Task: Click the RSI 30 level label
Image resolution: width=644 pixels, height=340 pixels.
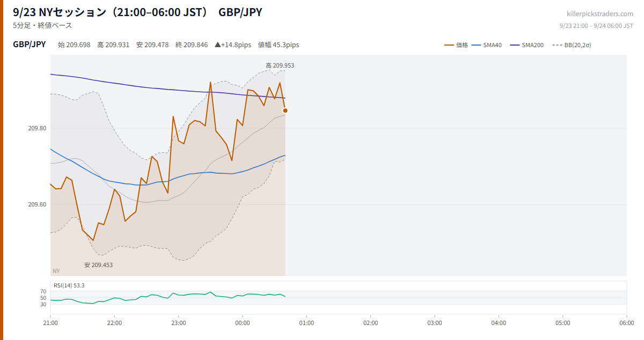Action: (43, 305)
